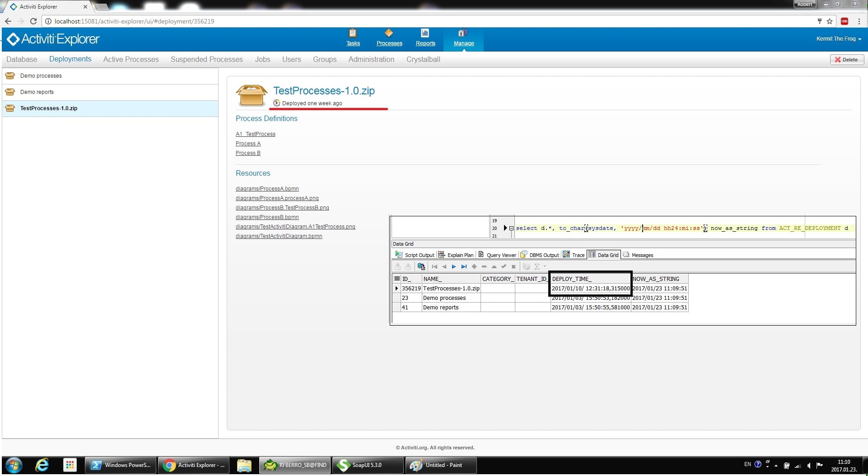Open the diagrams/ProcessA.bpmn resource link

[x=267, y=189]
